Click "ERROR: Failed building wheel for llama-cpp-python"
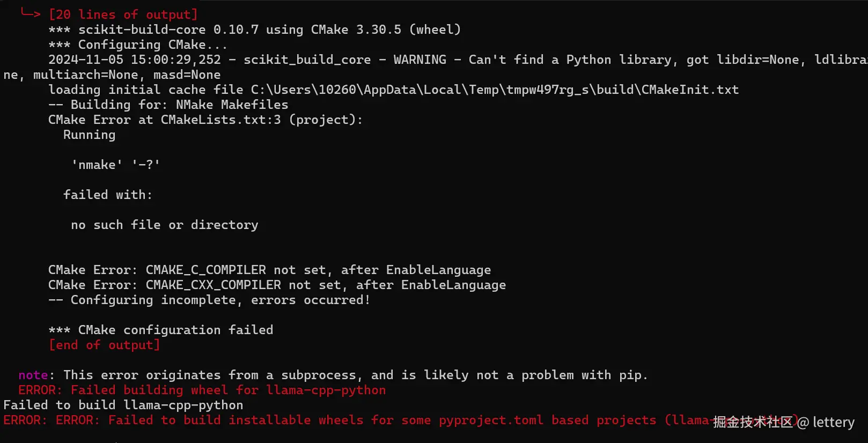Viewport: 868px width, 443px height. (202, 390)
